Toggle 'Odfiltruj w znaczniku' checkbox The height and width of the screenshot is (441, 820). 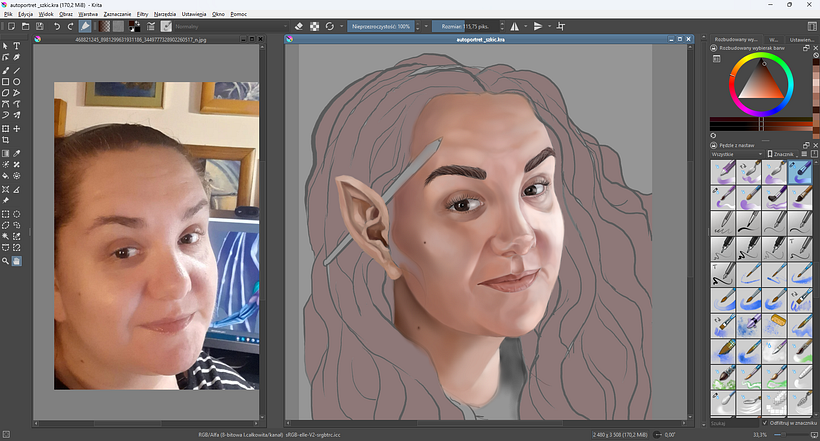(x=765, y=423)
